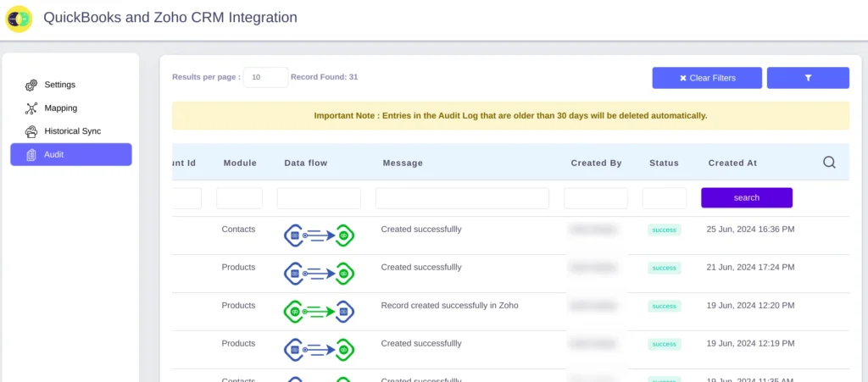Focus the Module filter input

[239, 198]
